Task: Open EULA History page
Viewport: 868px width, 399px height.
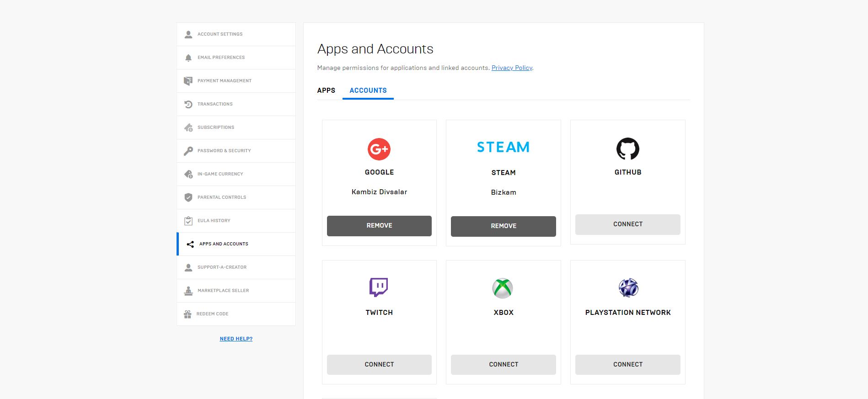Action: (236, 221)
